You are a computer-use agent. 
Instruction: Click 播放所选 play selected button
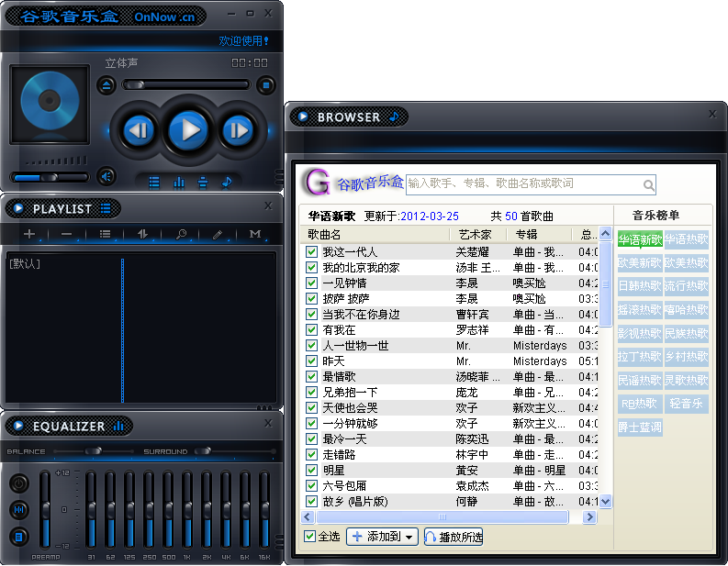point(454,537)
